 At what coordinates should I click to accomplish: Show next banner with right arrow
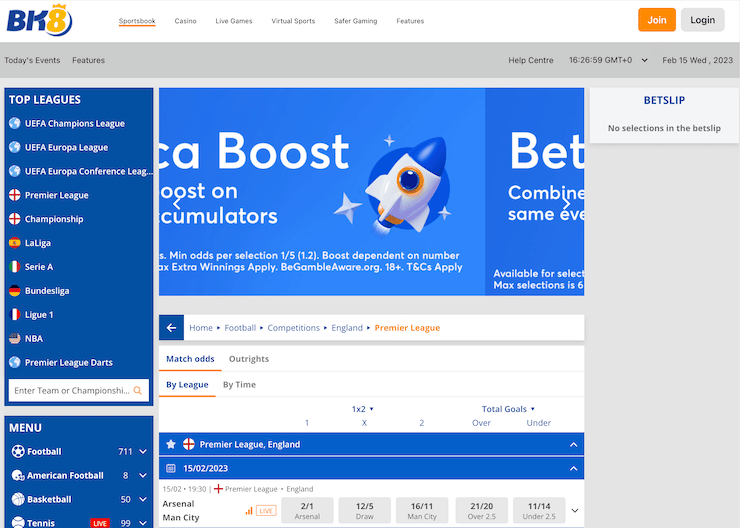(x=566, y=203)
